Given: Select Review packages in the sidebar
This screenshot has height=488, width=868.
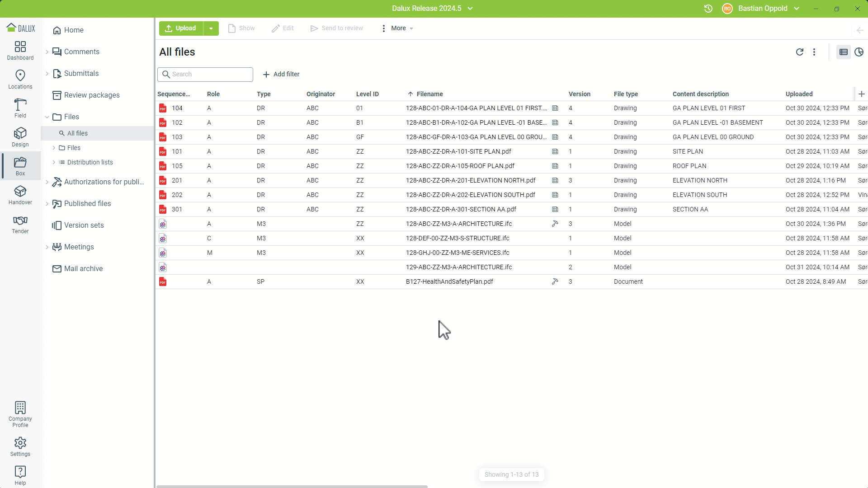Looking at the screenshot, I should click(x=92, y=95).
